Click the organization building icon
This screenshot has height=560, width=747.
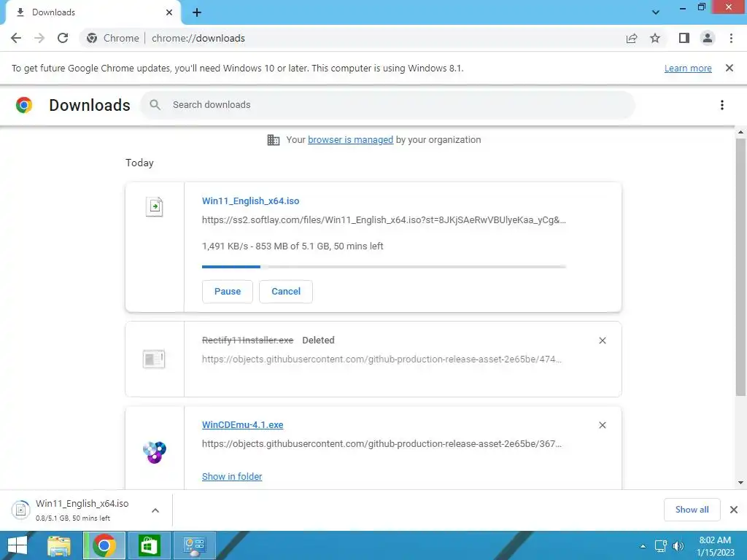pos(274,140)
